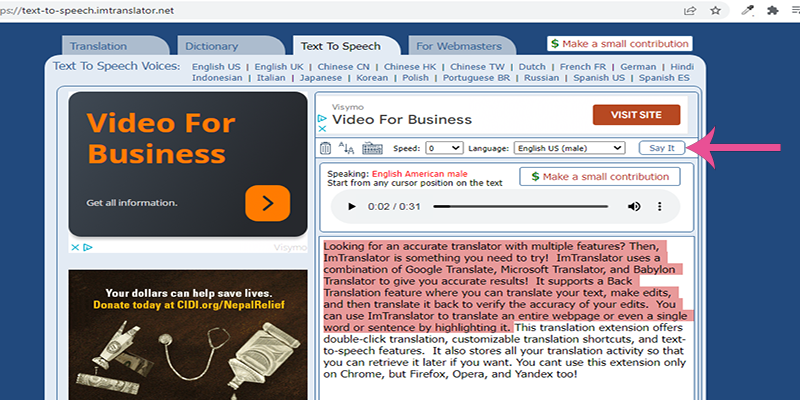Select the For Webmasters tab
This screenshot has height=400, width=800.
pyautogui.click(x=461, y=46)
